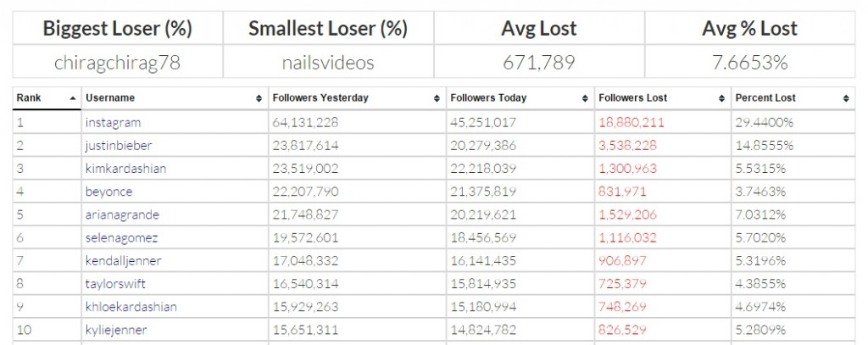
Task: Click Smallest Loser nailsvideos value
Action: pos(328,62)
